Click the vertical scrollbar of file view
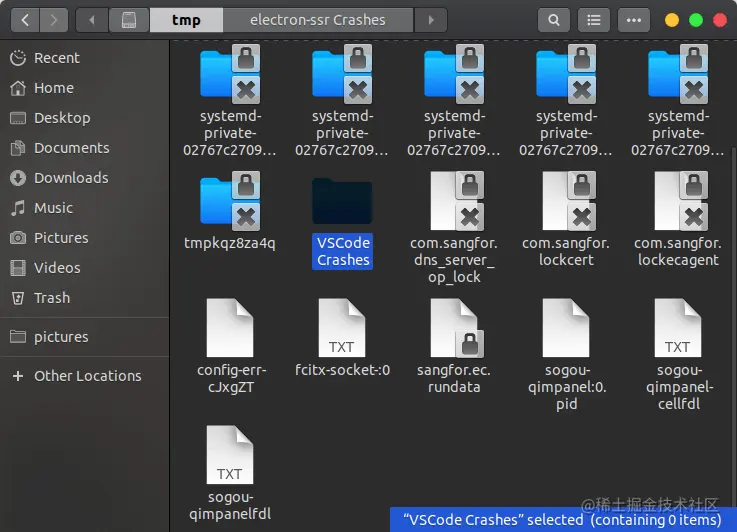 (734, 329)
